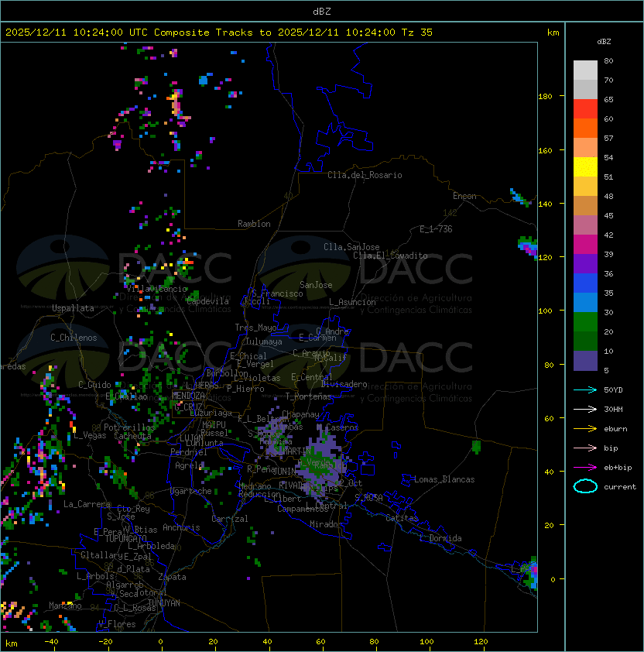Click the red 60-65 dBZ swatch
Viewport: 644px width, 652px height.
point(585,109)
